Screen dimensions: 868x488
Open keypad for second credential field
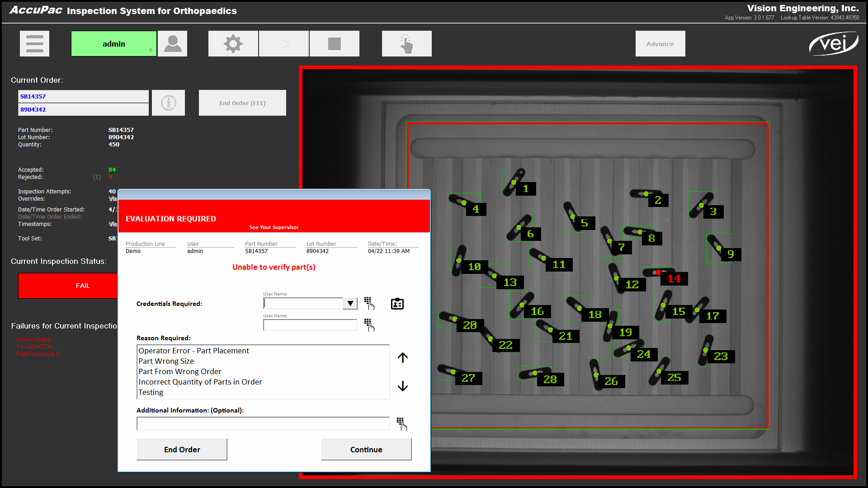click(369, 325)
